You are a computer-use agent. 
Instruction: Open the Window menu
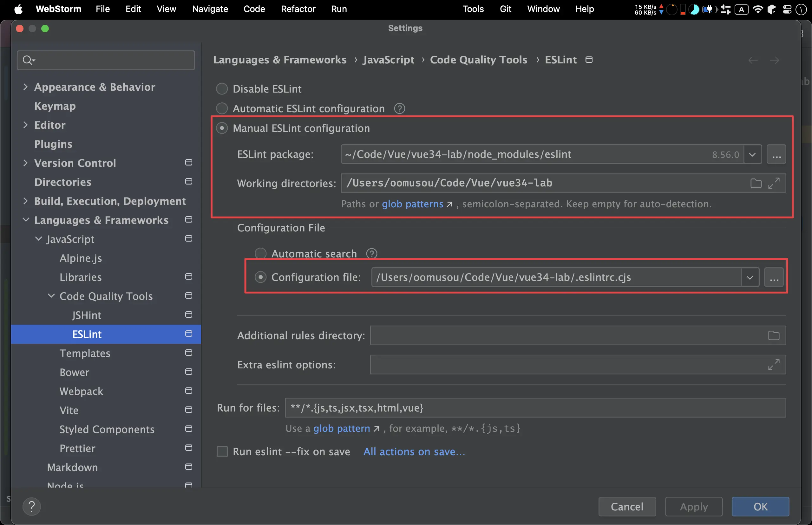tap(543, 9)
